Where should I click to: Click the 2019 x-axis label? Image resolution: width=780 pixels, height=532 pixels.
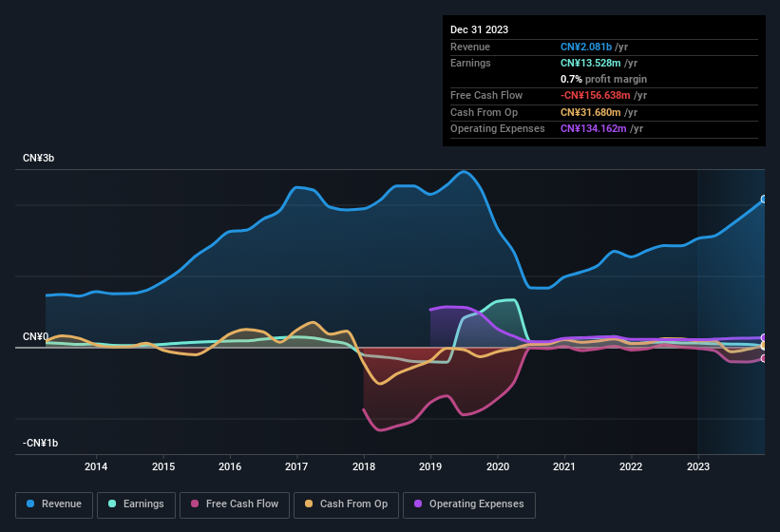[x=430, y=466]
